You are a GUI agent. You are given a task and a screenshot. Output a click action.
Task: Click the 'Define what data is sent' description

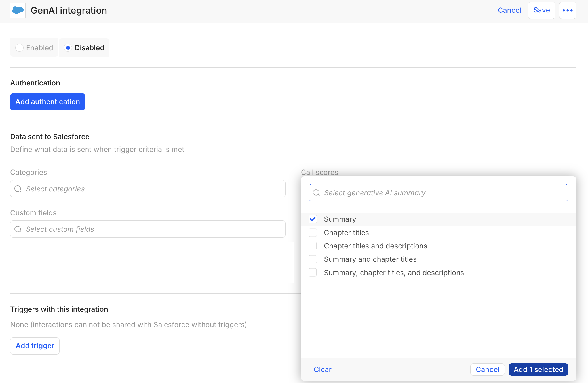click(x=97, y=149)
